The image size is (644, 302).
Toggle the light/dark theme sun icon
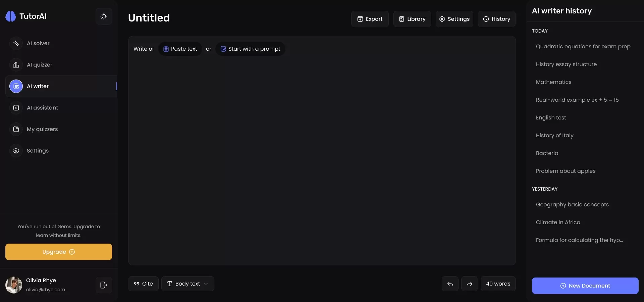[x=104, y=16]
